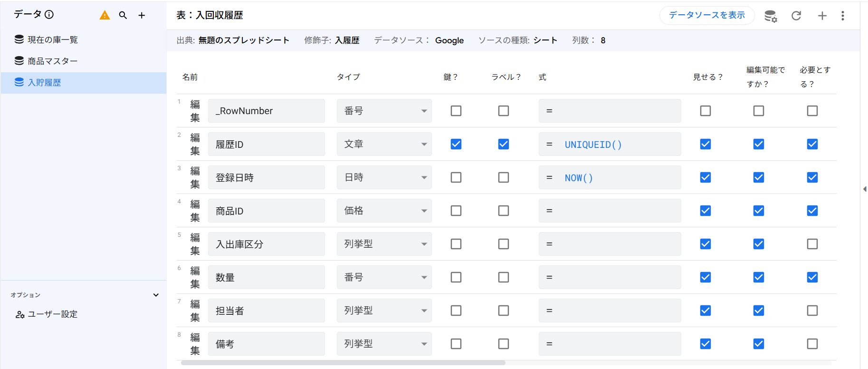Open the type dropdown for 商品ID
This screenshot has width=868, height=369.
[384, 211]
